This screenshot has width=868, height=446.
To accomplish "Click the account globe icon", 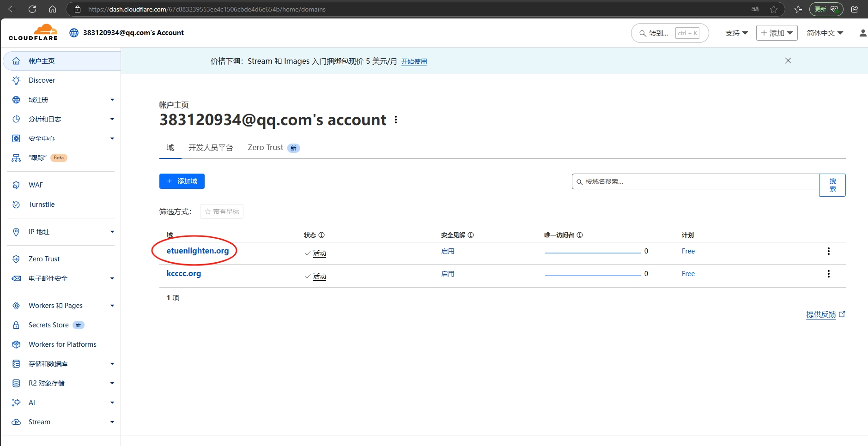I will click(74, 33).
